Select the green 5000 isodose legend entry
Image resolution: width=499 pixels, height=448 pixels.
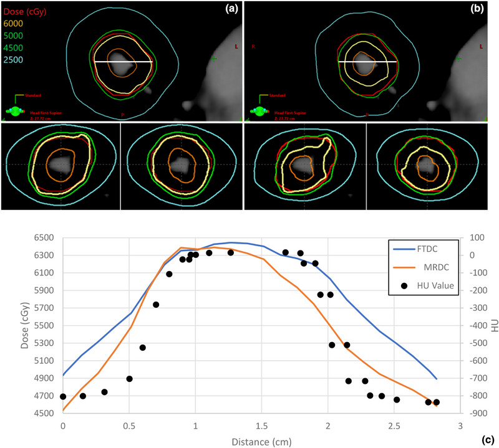coord(13,36)
